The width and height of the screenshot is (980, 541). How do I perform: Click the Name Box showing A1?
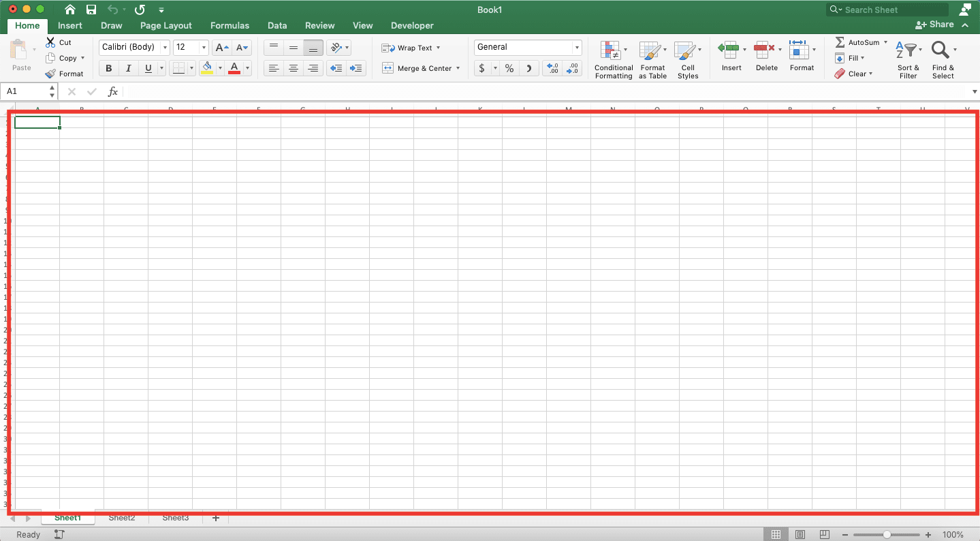[x=31, y=91]
